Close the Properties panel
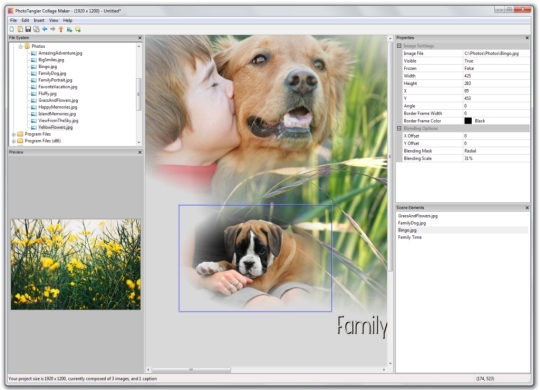 click(x=527, y=38)
